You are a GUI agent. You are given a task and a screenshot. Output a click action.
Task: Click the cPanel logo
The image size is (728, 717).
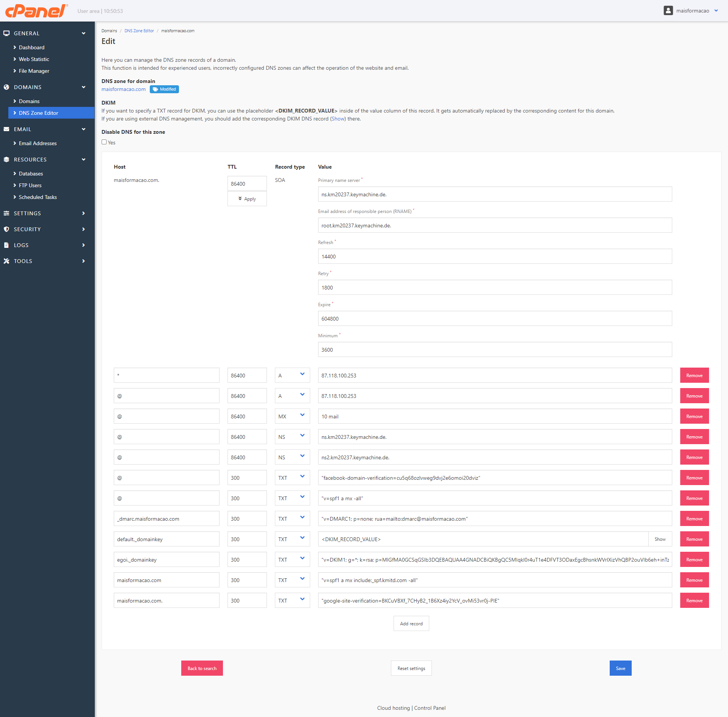36,11
